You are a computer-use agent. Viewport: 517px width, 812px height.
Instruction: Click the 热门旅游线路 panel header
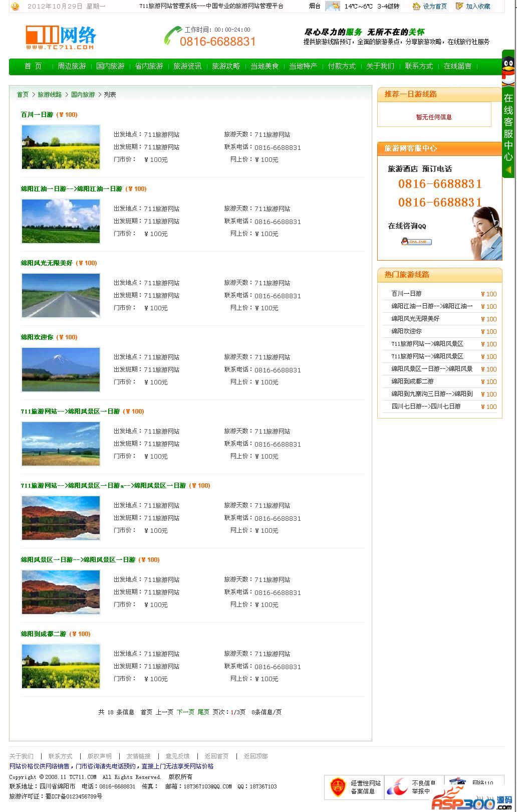pos(439,275)
